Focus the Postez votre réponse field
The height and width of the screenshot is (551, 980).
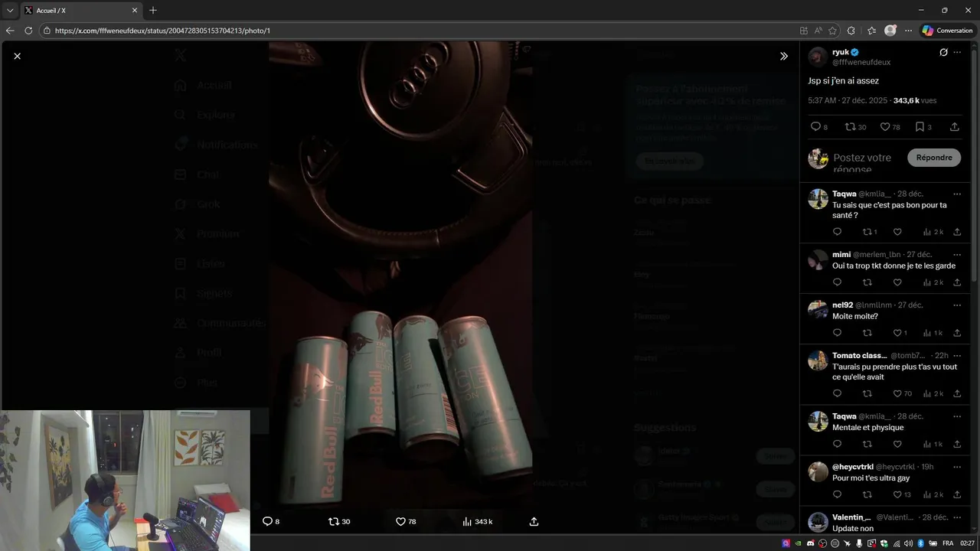click(867, 163)
